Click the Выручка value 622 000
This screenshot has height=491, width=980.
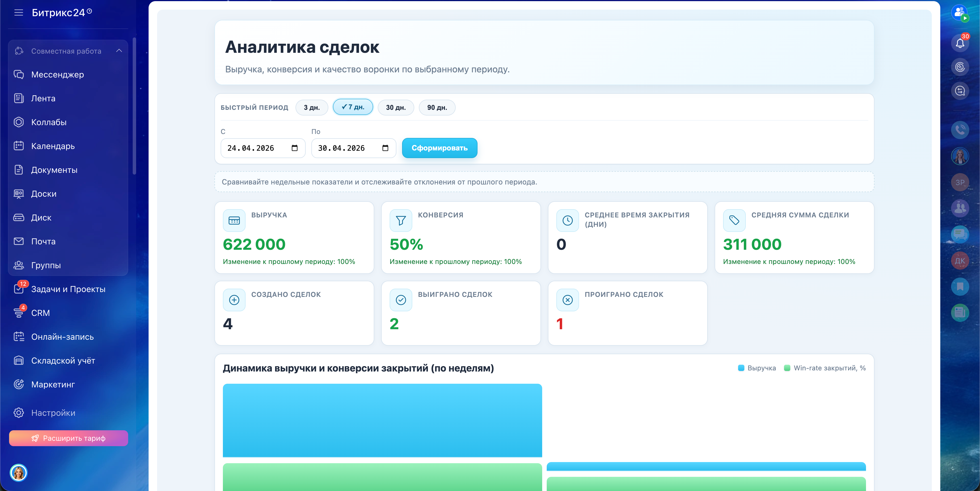point(254,244)
